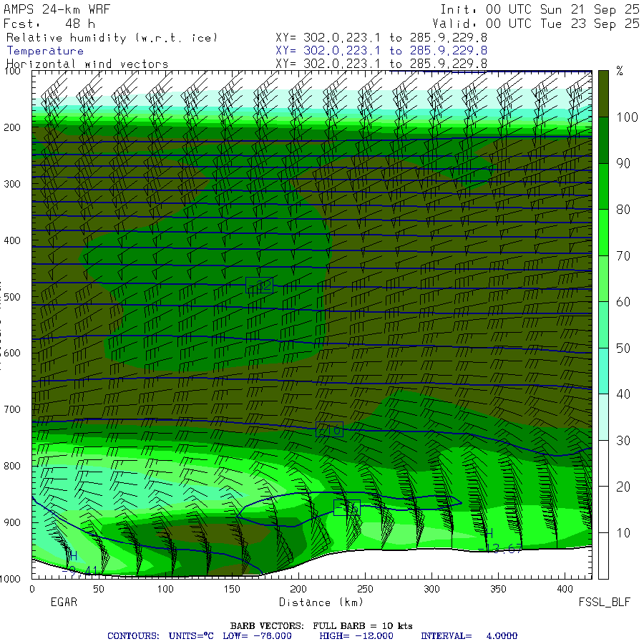Click the 300 distance axis tick label

click(x=431, y=589)
